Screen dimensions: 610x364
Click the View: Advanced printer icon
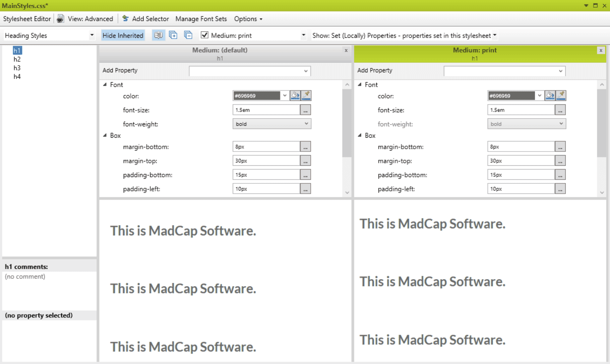(60, 19)
